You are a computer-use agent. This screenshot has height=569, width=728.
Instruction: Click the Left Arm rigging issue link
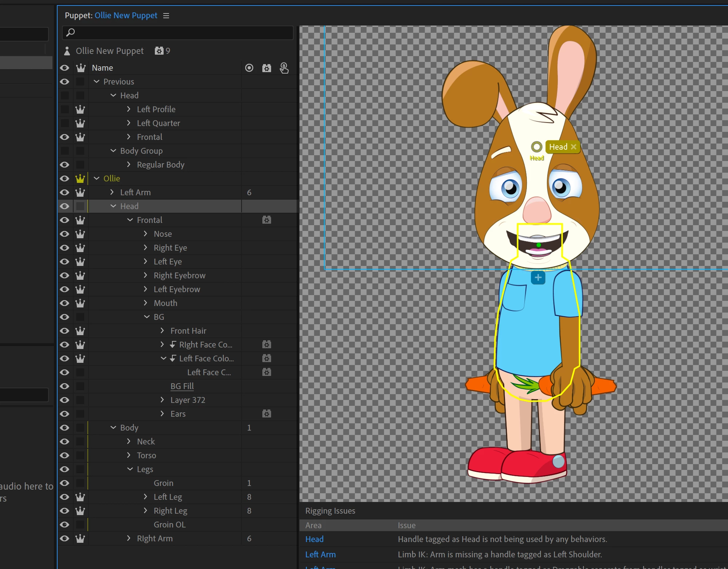tap(320, 554)
